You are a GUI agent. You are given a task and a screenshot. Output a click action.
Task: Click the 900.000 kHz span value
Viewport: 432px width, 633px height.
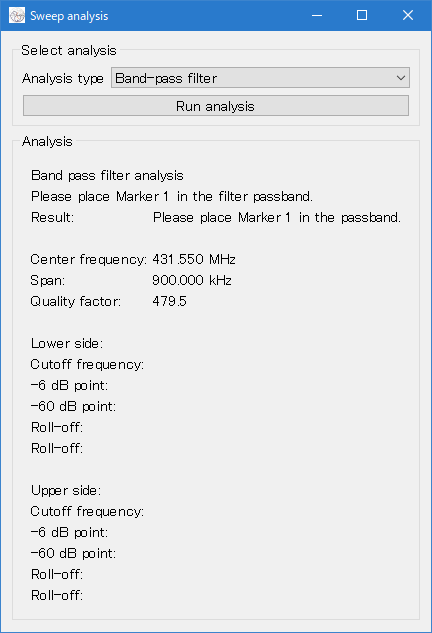[x=192, y=280]
